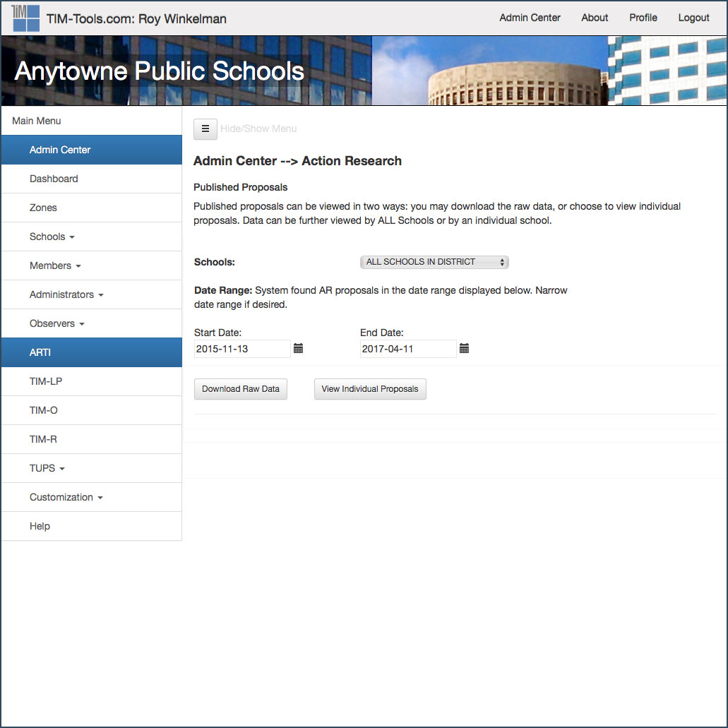Click the Logout link
This screenshot has height=728, width=728.
pos(693,18)
